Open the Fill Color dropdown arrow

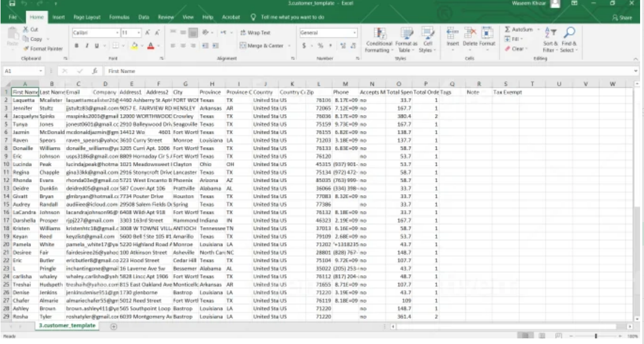click(x=142, y=45)
